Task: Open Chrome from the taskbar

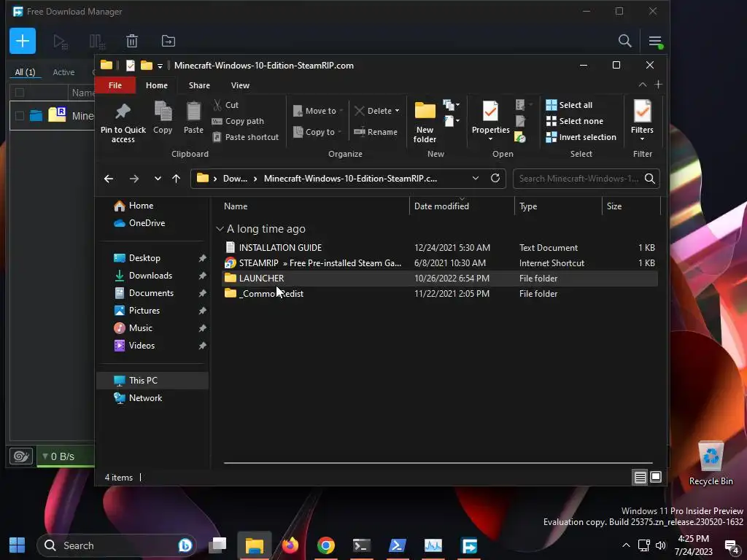Action: click(326, 545)
